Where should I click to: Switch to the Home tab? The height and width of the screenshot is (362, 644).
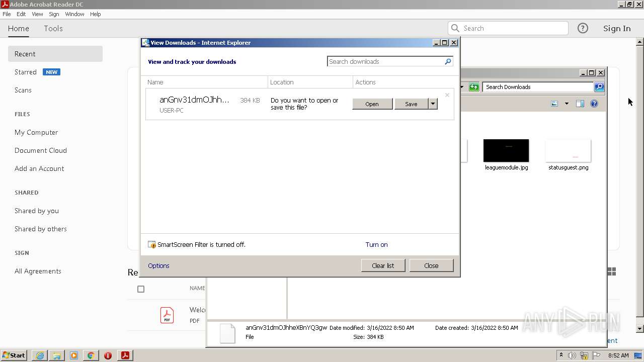(19, 28)
